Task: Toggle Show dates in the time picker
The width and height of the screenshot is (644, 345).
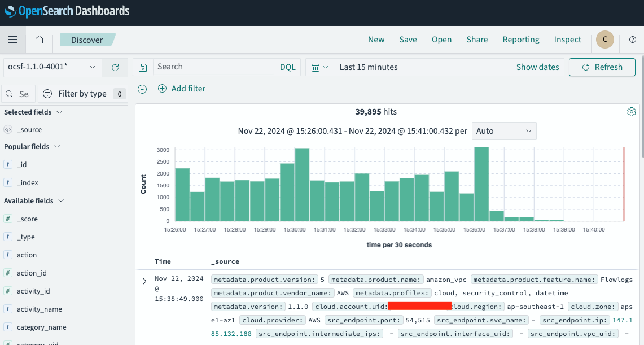Action: pyautogui.click(x=537, y=67)
